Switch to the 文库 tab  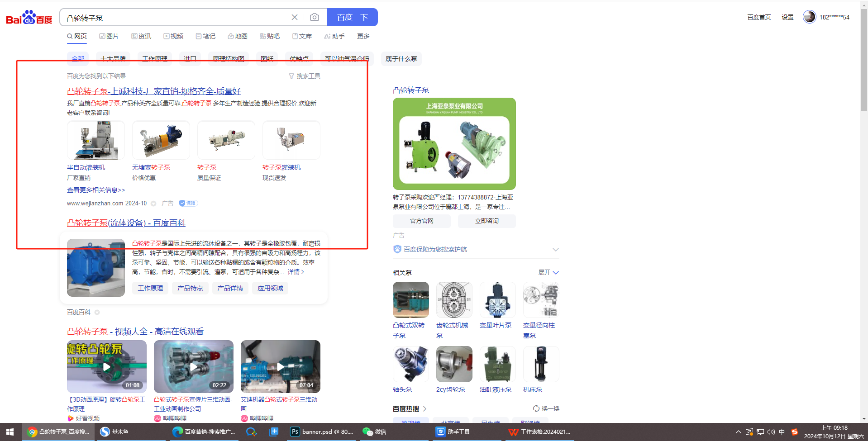(x=302, y=36)
